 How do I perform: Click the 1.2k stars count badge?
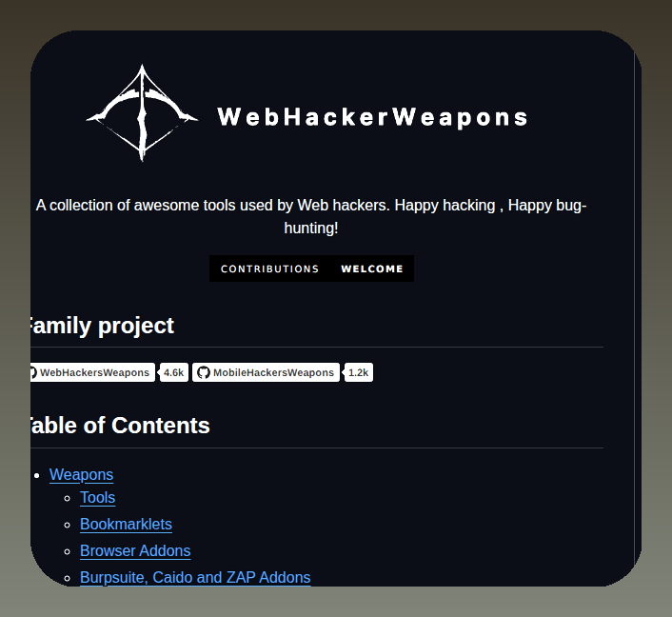(x=359, y=372)
